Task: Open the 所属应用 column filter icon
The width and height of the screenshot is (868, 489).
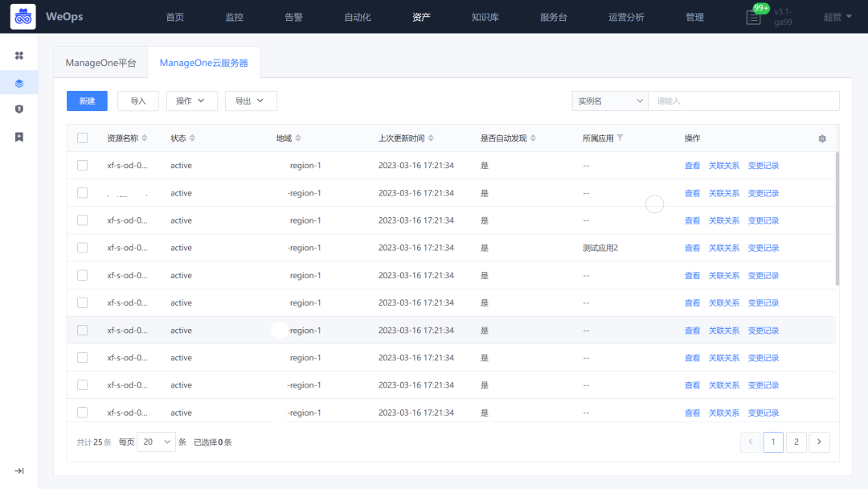Action: 620,138
